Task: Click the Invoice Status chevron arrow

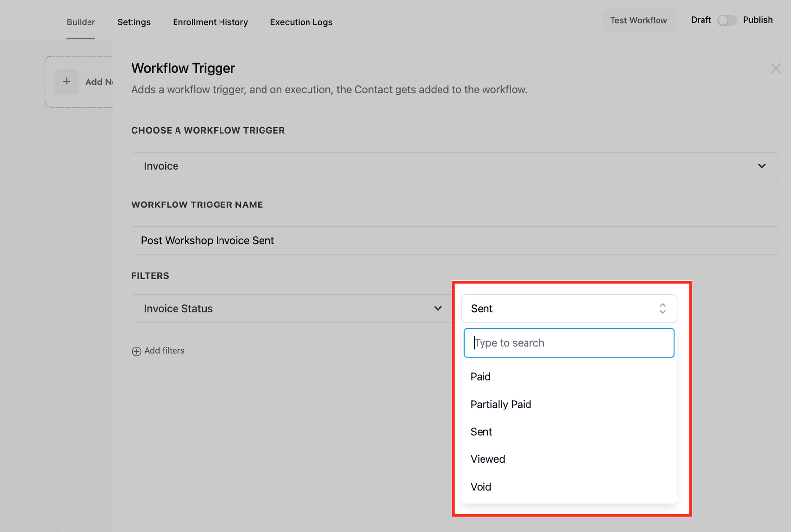Action: [x=438, y=309]
